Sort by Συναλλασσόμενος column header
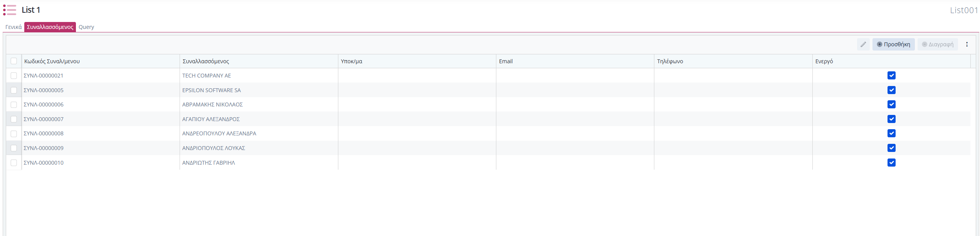Image resolution: width=980 pixels, height=236 pixels. 259,61
